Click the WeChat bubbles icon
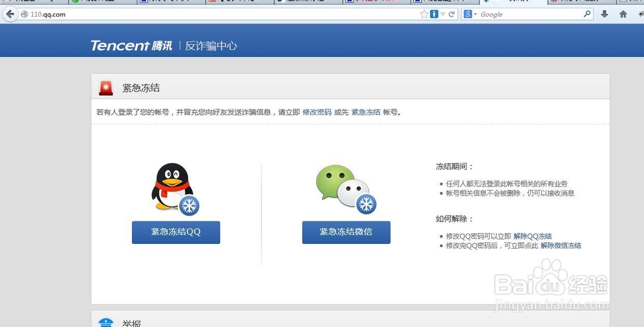 [x=346, y=189]
